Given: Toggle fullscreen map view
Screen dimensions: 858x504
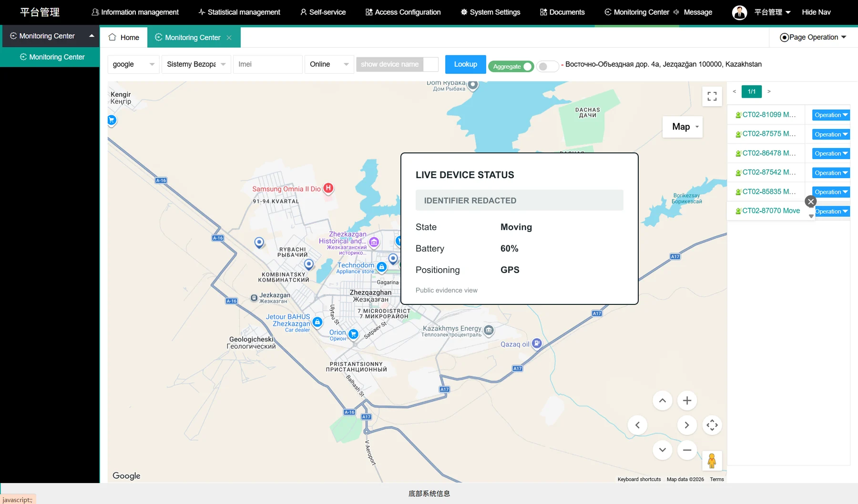Looking at the screenshot, I should click(x=712, y=96).
